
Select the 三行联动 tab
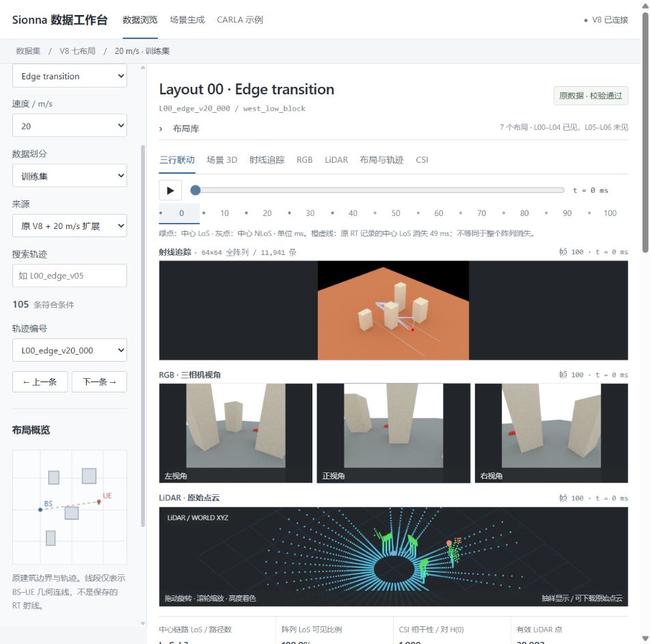point(177,160)
